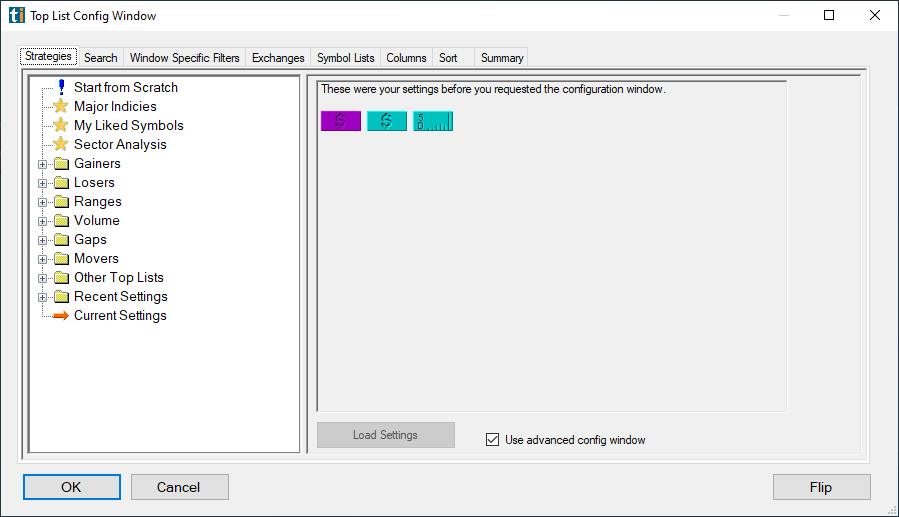Click the orange arrow beside Current Settings
The image size is (899, 517).
pyautogui.click(x=61, y=316)
